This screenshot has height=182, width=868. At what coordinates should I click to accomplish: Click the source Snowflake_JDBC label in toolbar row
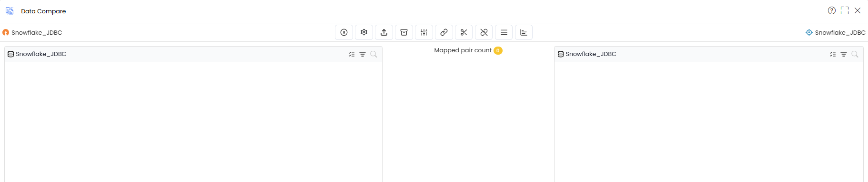(37, 33)
